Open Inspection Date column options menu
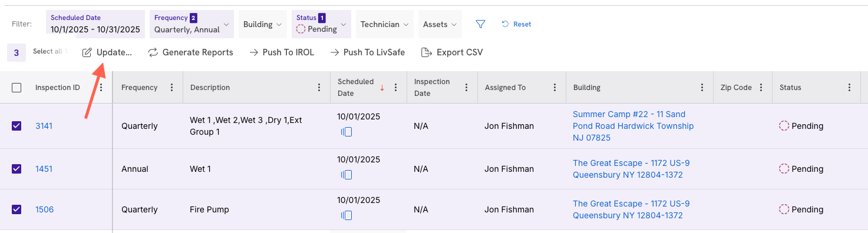This screenshot has height=233, width=868. (466, 88)
